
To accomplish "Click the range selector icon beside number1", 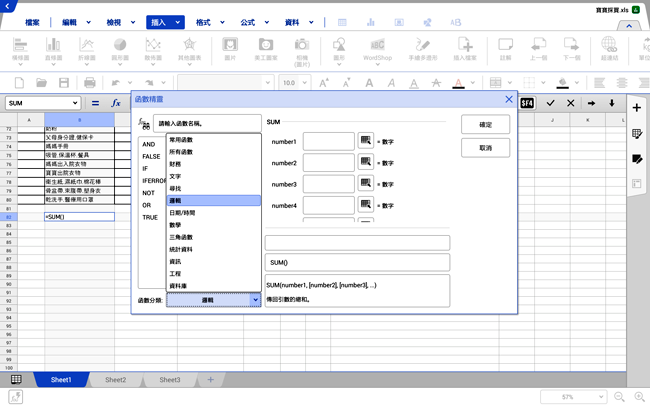I will coord(366,141).
